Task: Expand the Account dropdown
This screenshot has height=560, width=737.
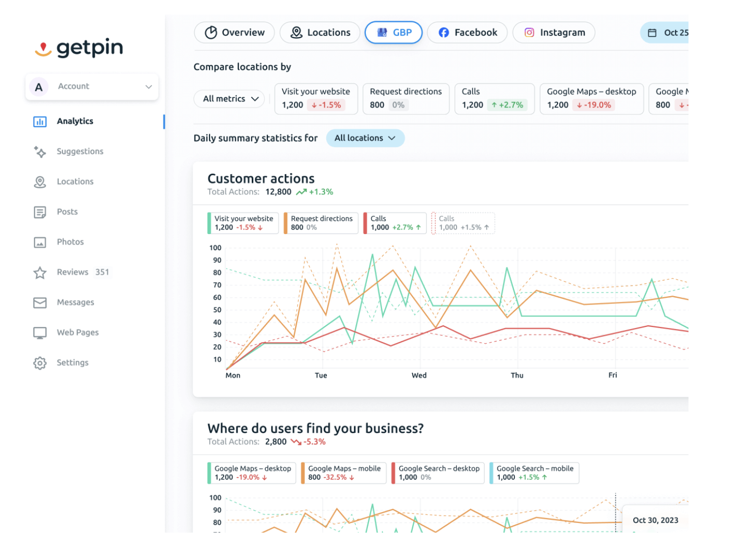Action: [x=92, y=87]
